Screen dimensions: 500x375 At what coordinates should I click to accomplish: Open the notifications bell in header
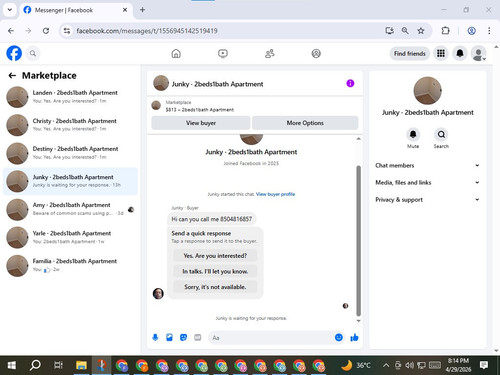460,53
